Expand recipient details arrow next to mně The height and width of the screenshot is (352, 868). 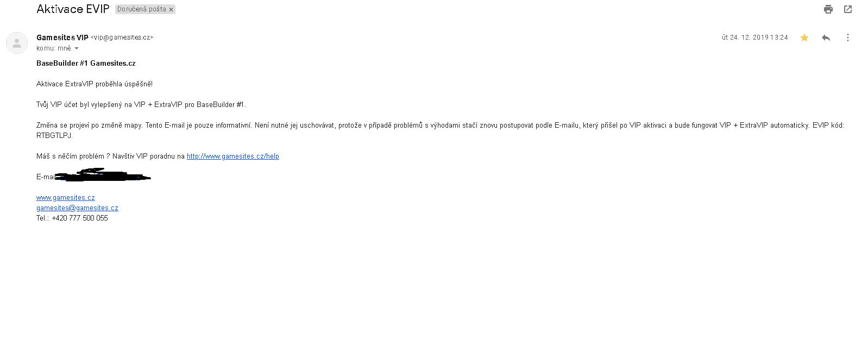pos(77,48)
